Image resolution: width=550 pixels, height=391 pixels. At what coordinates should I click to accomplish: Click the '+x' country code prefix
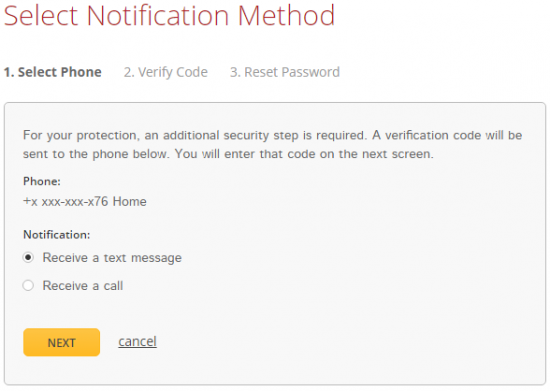30,202
